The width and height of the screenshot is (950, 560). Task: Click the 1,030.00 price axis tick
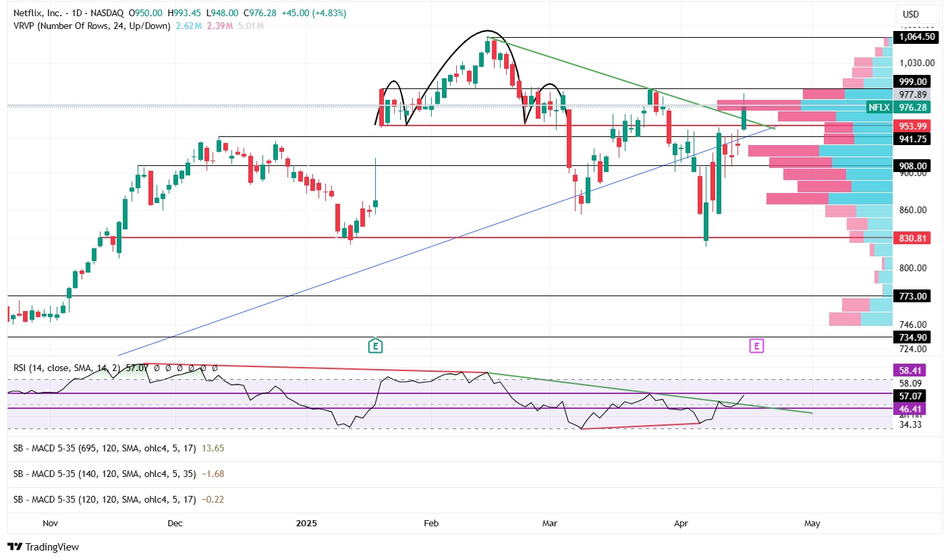pyautogui.click(x=918, y=63)
